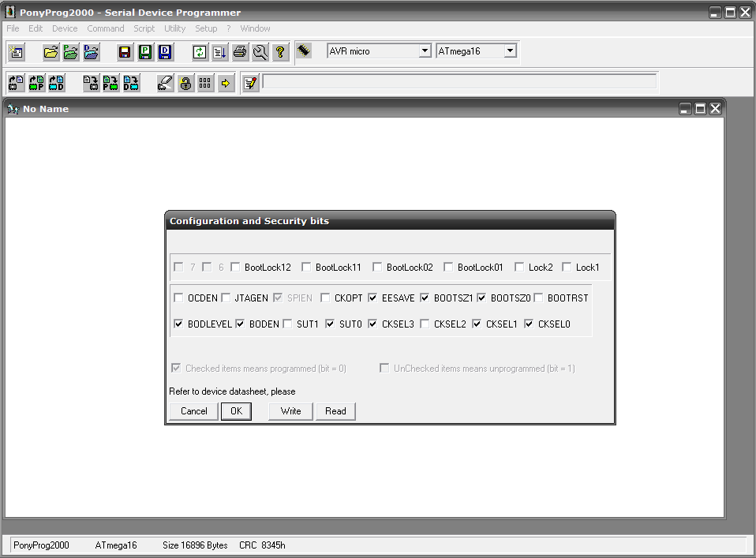Viewport: 756px width, 558px height.
Task: Click the OK button in dialog
Action: pyautogui.click(x=236, y=411)
